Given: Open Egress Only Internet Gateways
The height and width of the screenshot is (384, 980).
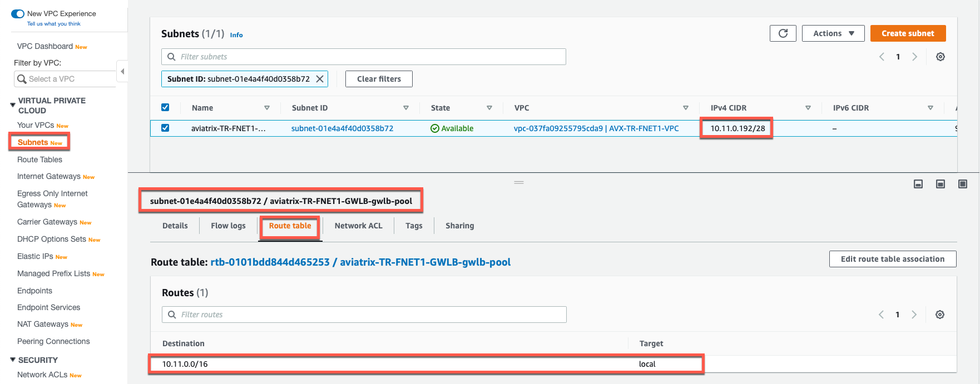Looking at the screenshot, I should click(x=52, y=199).
